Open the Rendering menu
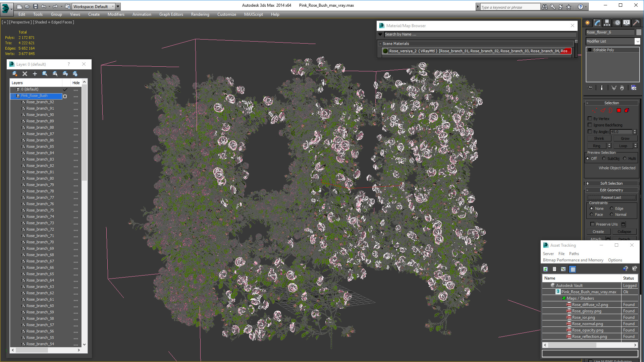644x362 pixels. (200, 14)
